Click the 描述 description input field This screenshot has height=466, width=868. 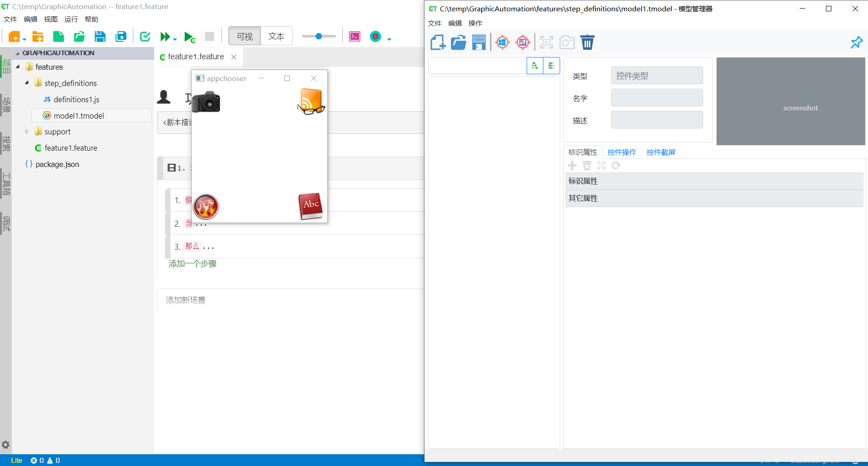[657, 120]
